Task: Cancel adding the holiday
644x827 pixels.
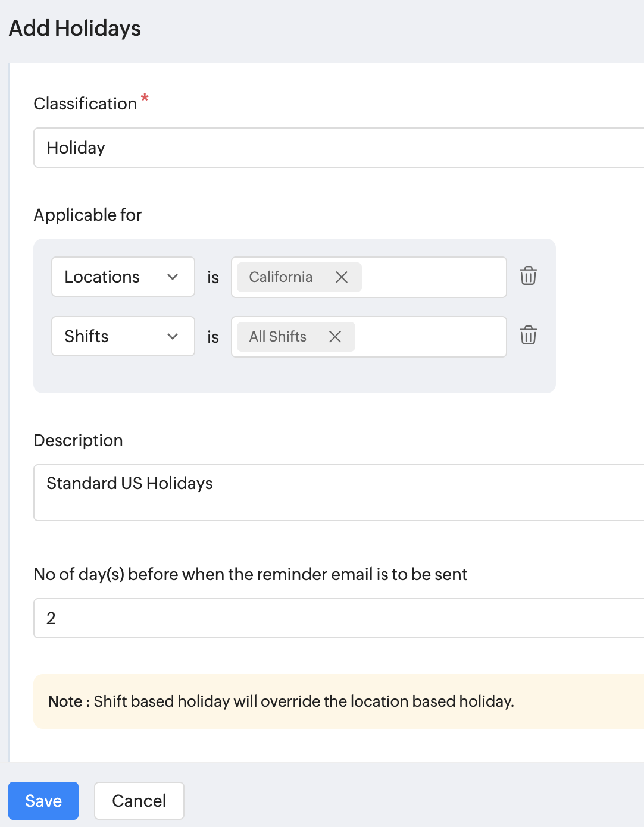Action: (139, 801)
